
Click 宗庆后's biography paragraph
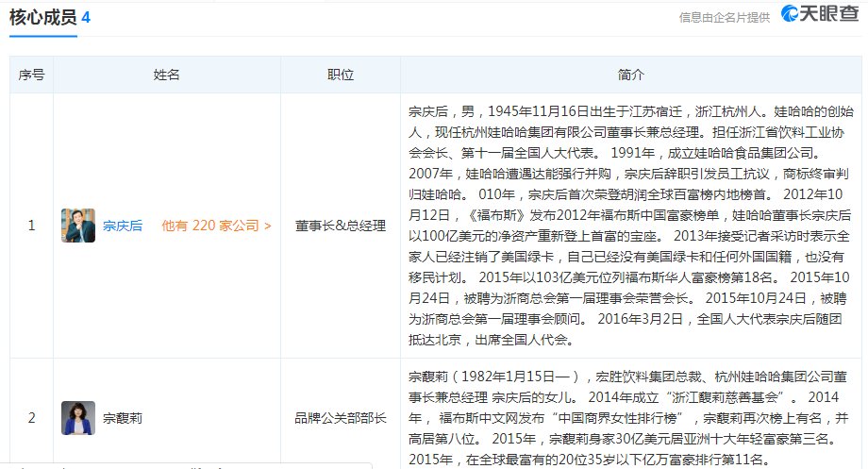pos(630,226)
